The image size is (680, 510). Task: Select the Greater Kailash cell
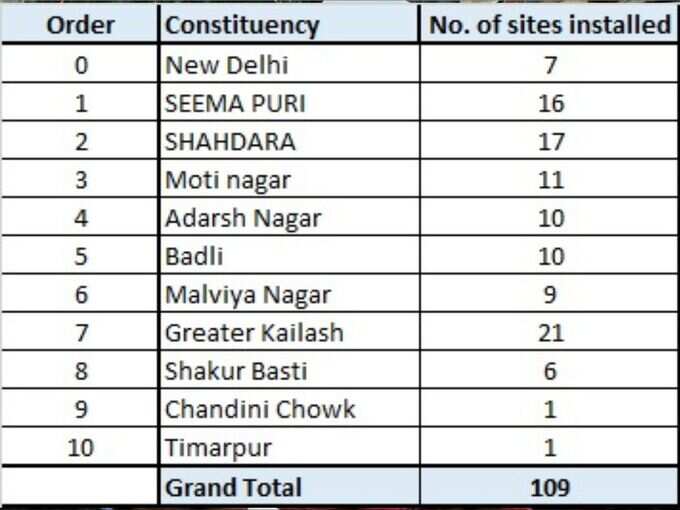tap(290, 332)
